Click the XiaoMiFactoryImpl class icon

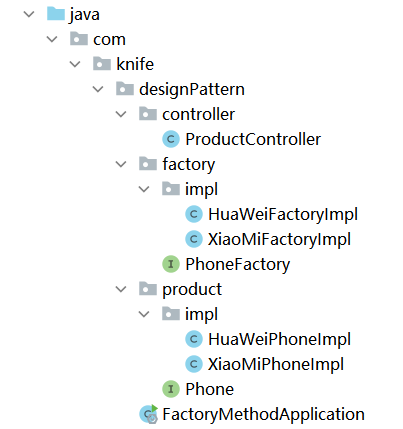194,239
